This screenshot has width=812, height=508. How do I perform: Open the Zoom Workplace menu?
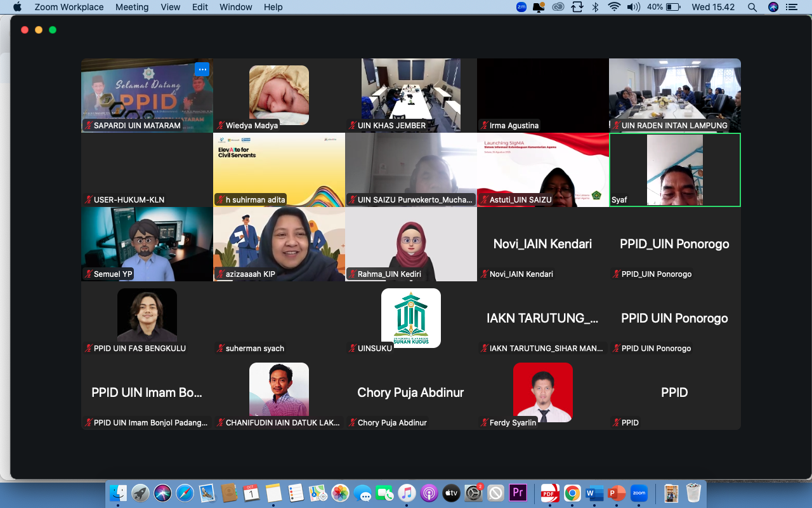click(x=69, y=7)
